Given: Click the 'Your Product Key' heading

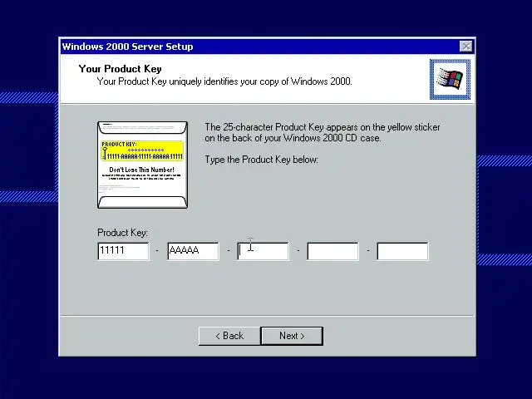Looking at the screenshot, I should coord(120,69).
